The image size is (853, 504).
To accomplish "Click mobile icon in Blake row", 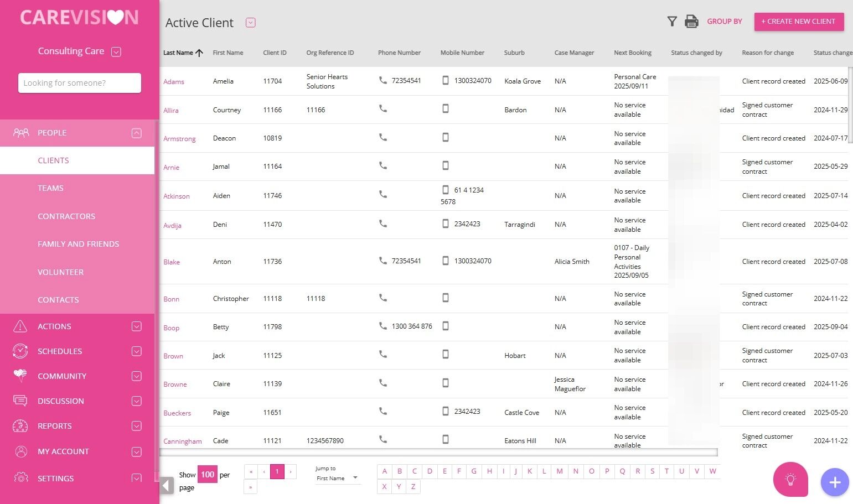I will [x=446, y=260].
